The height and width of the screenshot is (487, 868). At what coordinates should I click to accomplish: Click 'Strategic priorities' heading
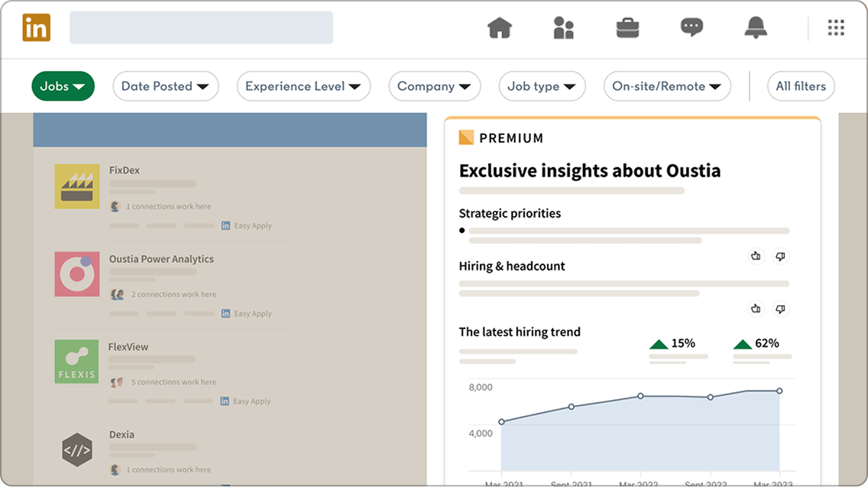[510, 214]
